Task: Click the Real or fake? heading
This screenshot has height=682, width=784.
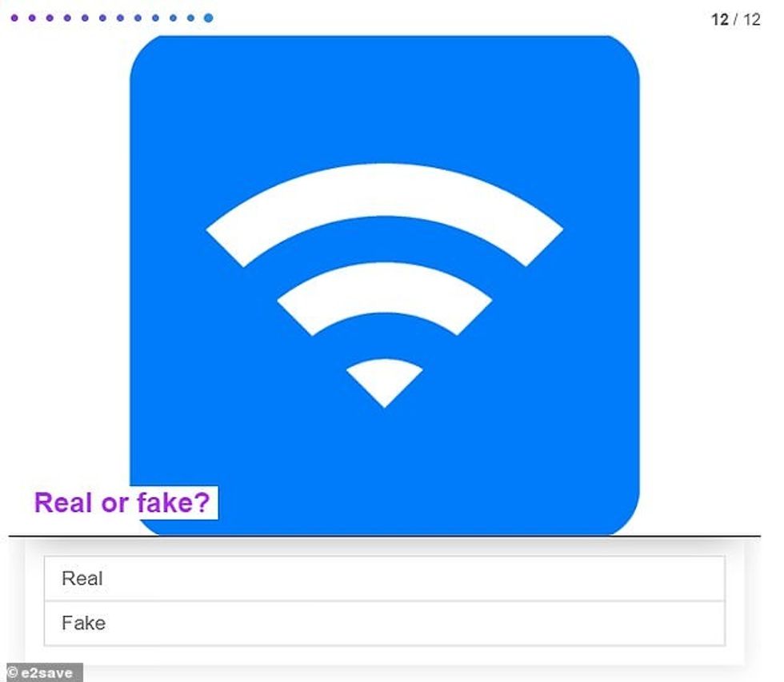Action: tap(122, 502)
